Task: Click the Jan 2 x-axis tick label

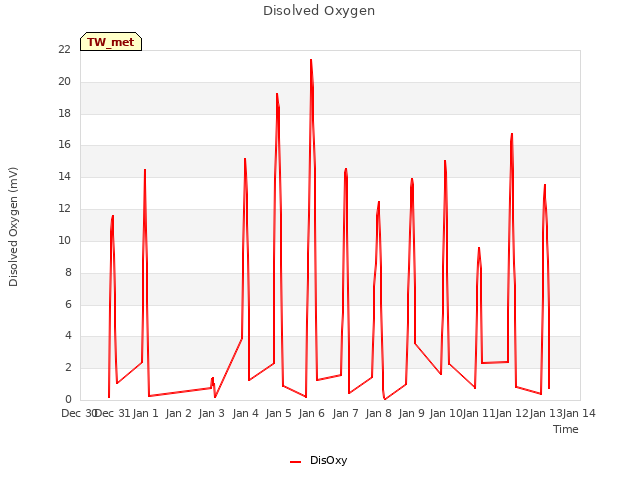Action: click(178, 413)
